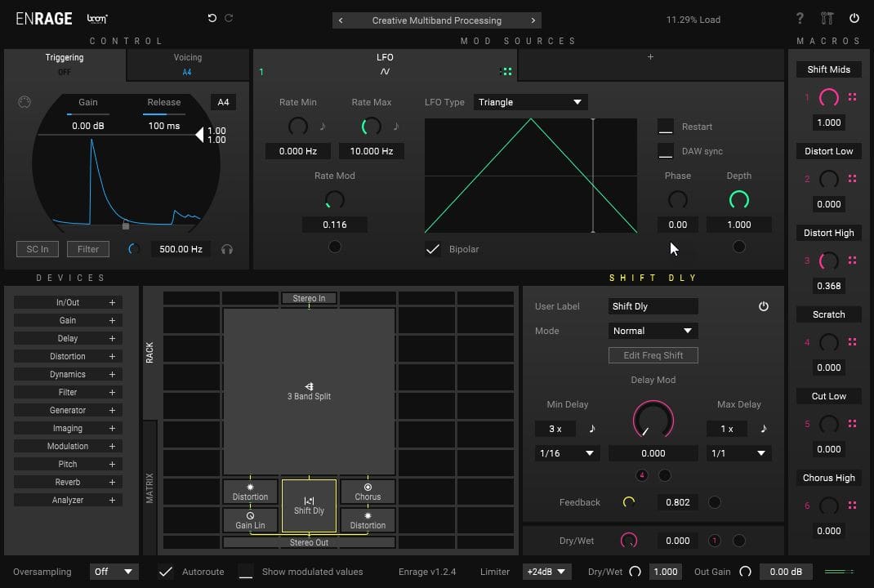The image size is (874, 588).
Task: Enable the DAW sync checkbox
Action: click(x=666, y=151)
